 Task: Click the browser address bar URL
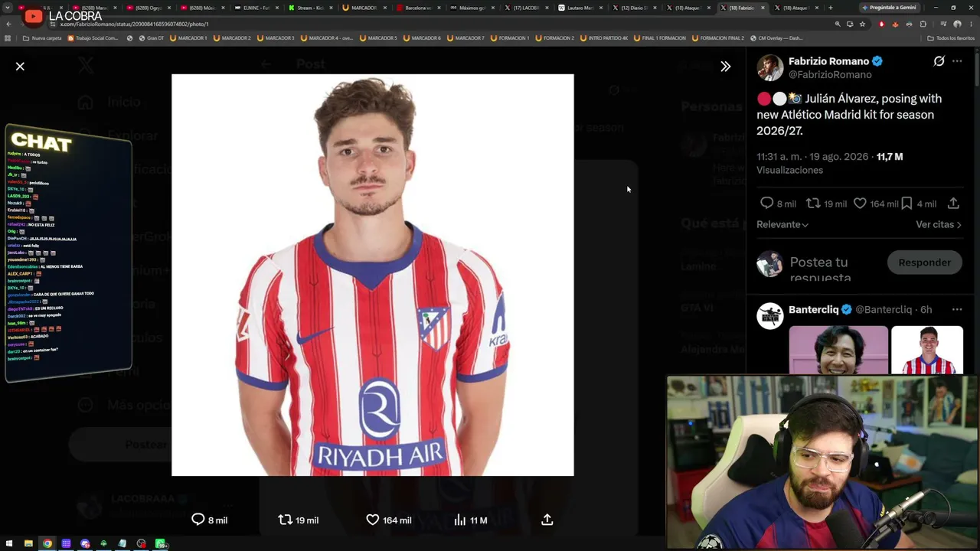point(134,24)
